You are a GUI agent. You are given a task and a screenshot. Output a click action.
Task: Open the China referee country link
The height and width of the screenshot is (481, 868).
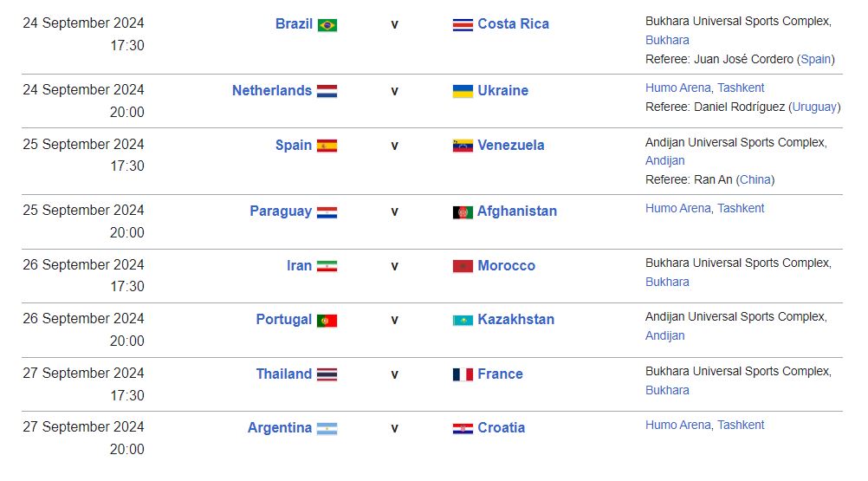tap(755, 179)
